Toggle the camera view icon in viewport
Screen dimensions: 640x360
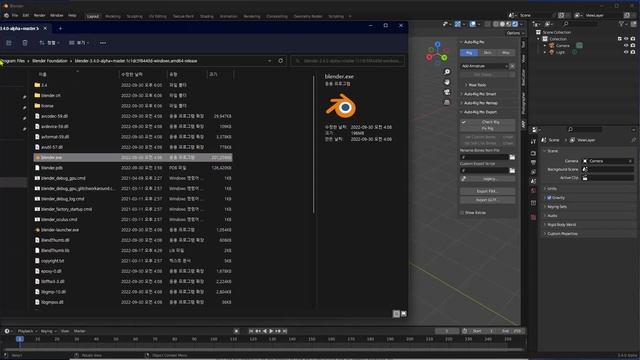pos(447,92)
